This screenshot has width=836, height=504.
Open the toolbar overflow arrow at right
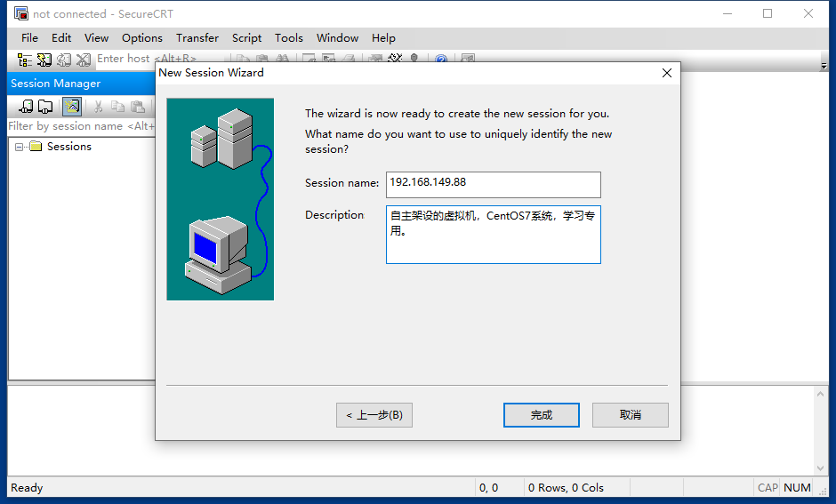[824, 66]
